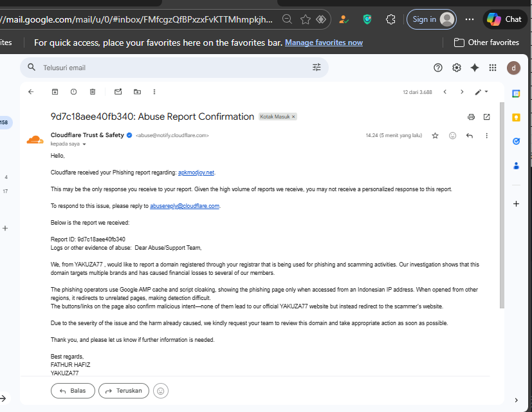The width and height of the screenshot is (532, 412).
Task: Click orange person extension icon
Action: (344, 19)
